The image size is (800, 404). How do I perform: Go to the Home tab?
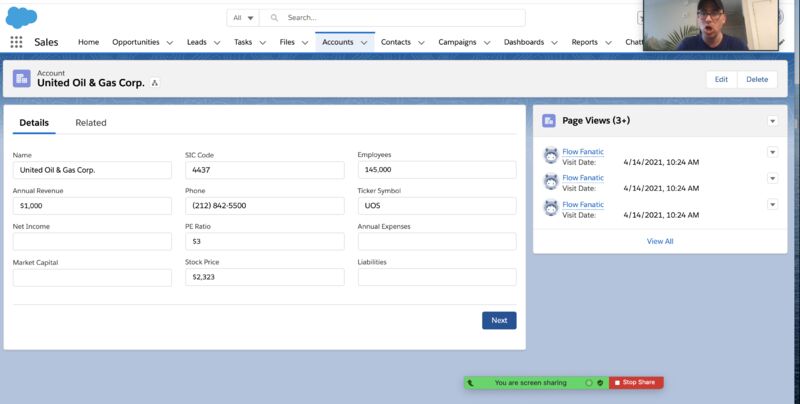click(88, 42)
